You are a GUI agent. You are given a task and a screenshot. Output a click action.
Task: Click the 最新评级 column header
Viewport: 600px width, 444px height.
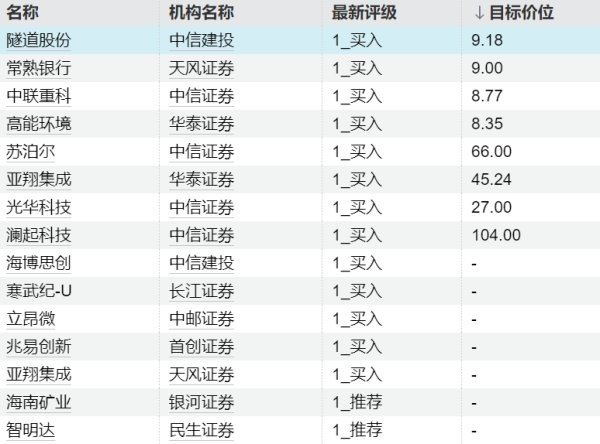tap(364, 13)
